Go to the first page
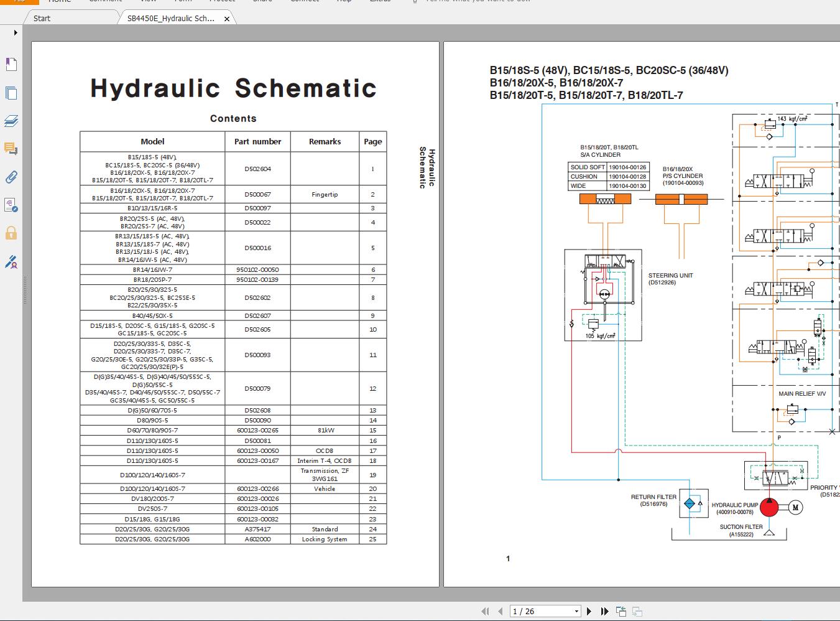Image resolution: width=840 pixels, height=621 pixels. (485, 612)
